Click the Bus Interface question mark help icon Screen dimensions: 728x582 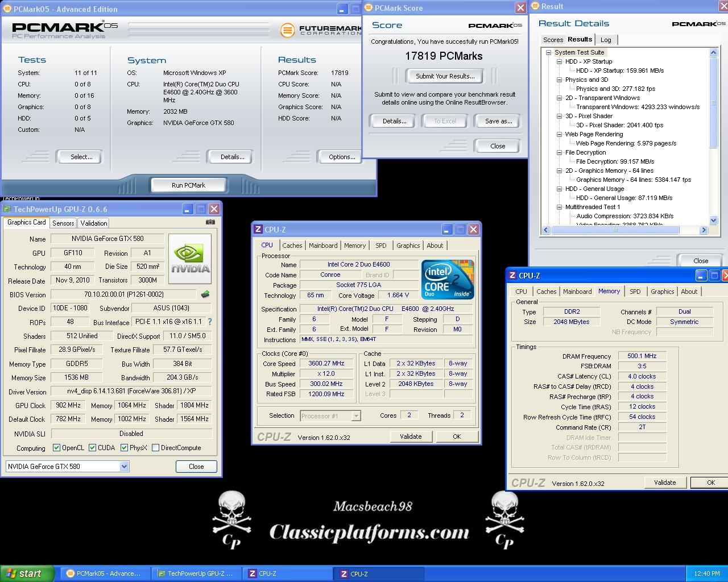coord(210,322)
